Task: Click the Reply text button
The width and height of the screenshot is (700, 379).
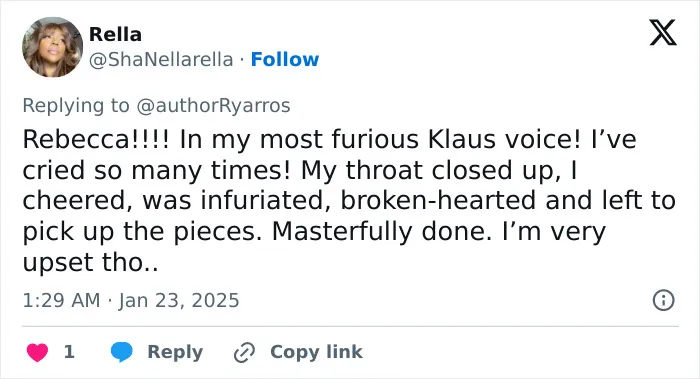Action: tap(175, 352)
